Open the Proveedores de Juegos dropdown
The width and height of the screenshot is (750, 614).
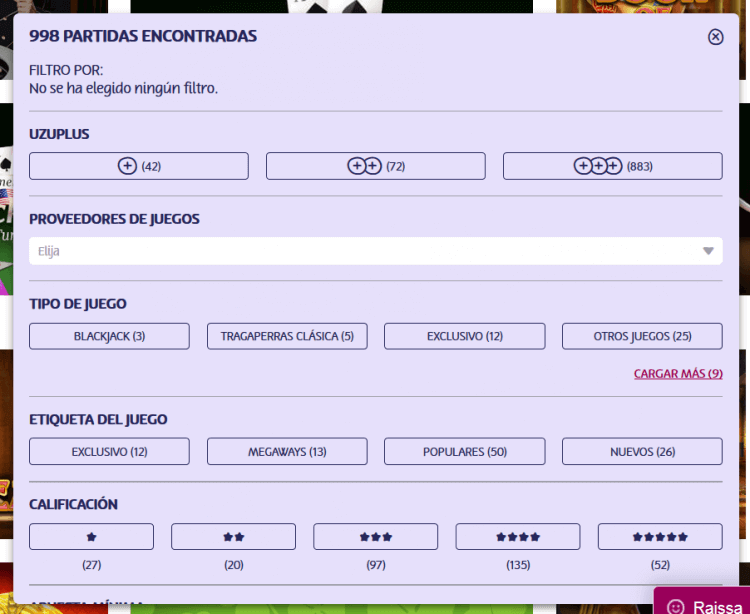[360, 251]
